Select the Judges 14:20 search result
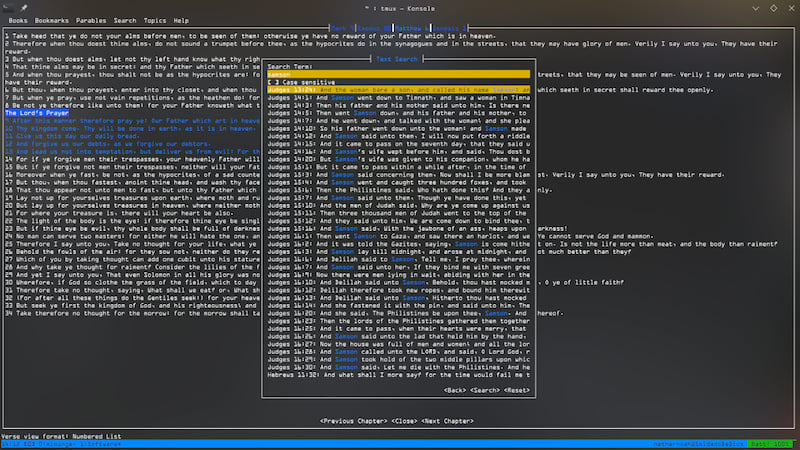Screen dimensions: 800x450 [x=398, y=159]
